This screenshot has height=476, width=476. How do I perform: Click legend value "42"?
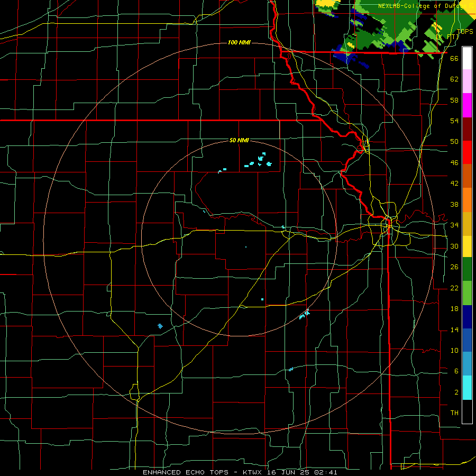pos(454,184)
